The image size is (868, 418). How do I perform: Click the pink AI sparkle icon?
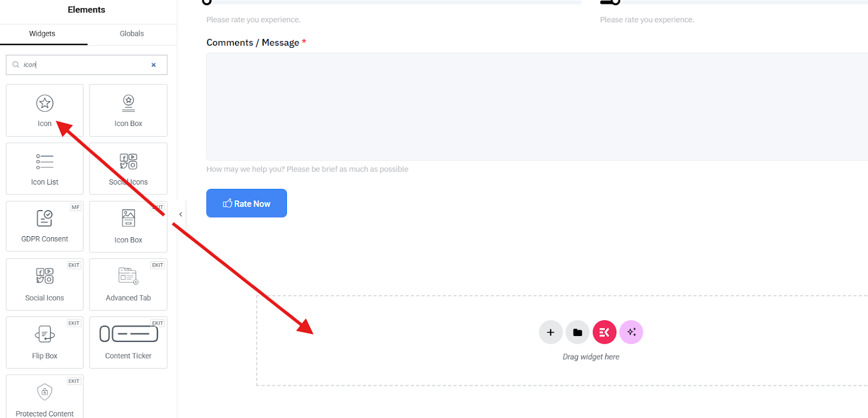[631, 332]
